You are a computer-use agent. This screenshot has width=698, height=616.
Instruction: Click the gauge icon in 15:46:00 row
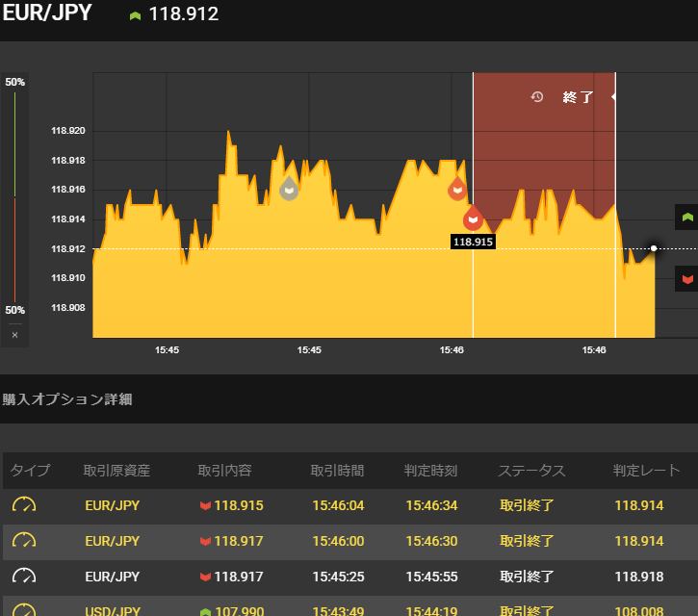click(24, 541)
